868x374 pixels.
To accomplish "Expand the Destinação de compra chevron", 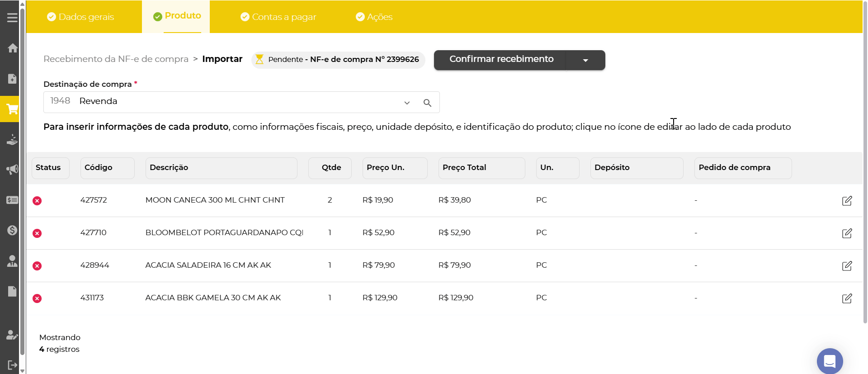I will [407, 103].
